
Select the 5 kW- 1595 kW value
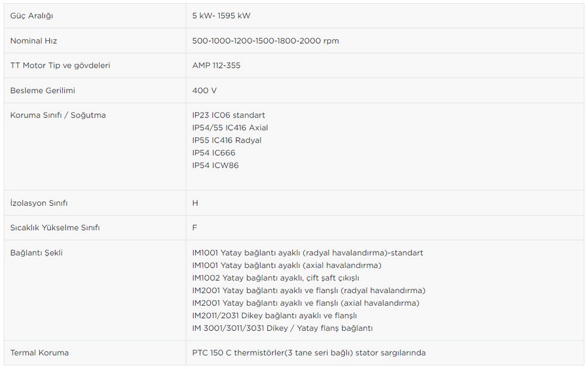[x=221, y=16]
